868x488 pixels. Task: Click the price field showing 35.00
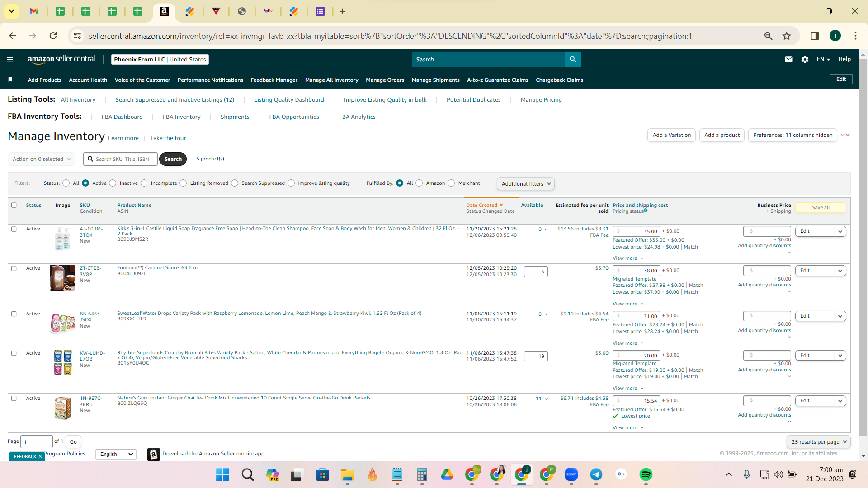[637, 231]
